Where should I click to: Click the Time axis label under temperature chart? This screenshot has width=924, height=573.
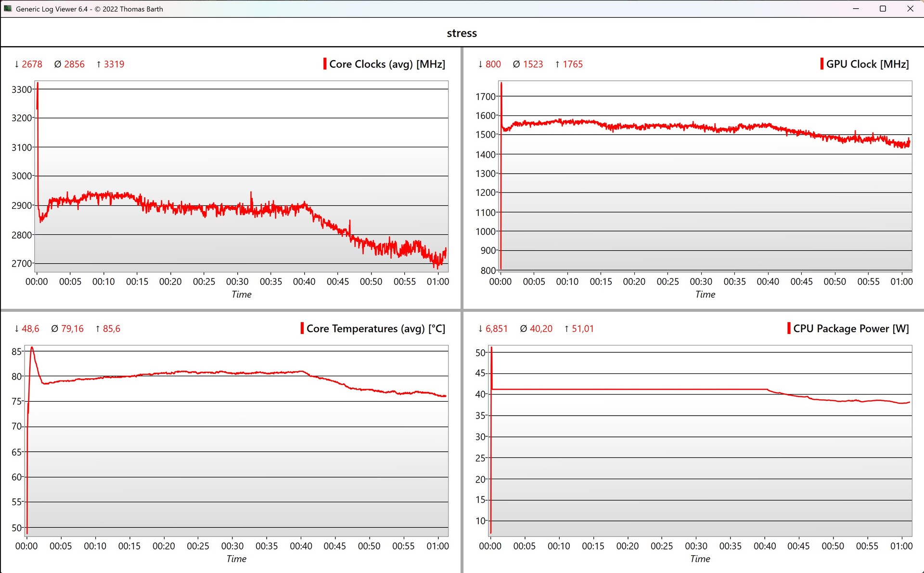236,559
